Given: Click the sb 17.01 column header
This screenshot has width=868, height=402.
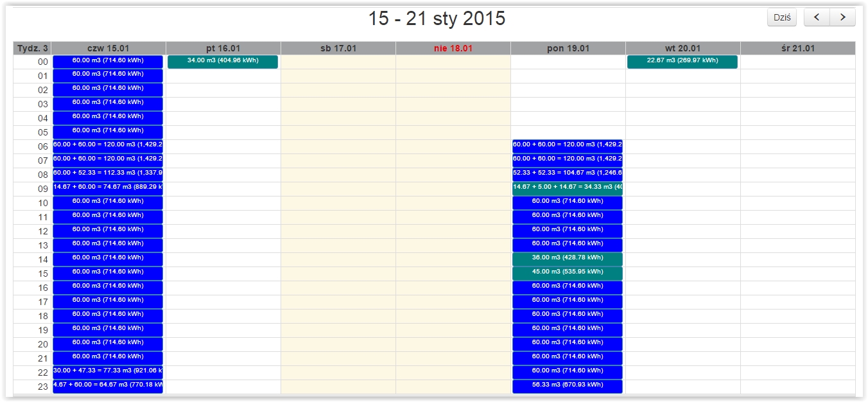Looking at the screenshot, I should click(x=338, y=48).
